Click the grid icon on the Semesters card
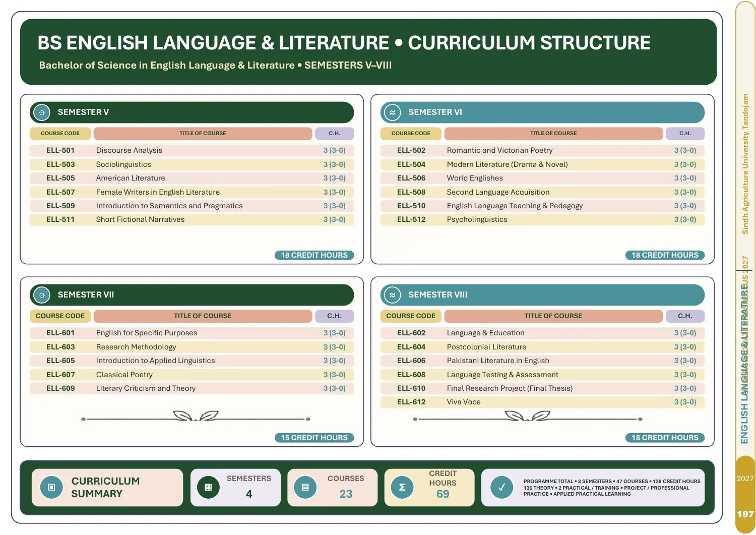Screen dimensions: 756x535 (208, 488)
